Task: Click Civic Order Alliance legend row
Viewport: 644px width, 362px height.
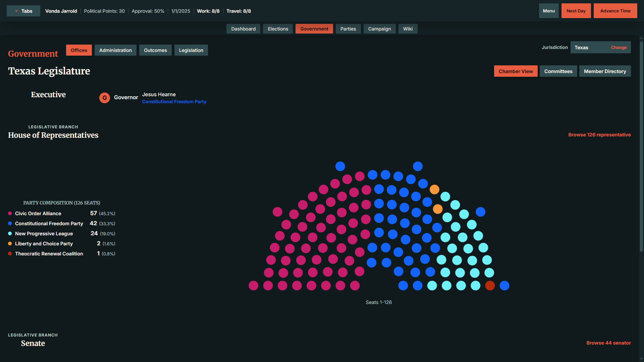Action: pos(62,214)
